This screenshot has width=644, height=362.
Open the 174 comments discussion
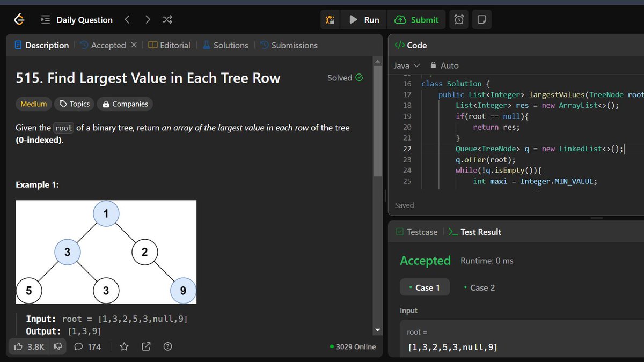[87, 346]
